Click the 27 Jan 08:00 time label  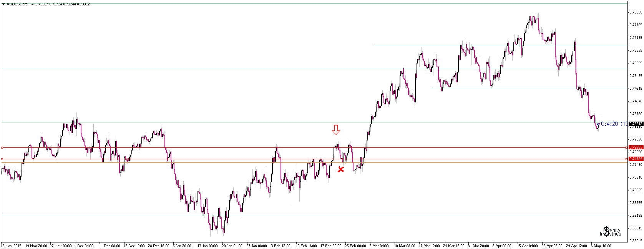coord(257,246)
